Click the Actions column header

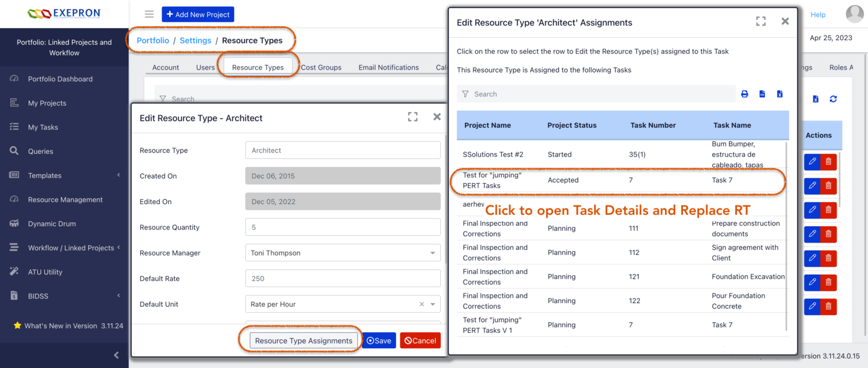pos(818,135)
